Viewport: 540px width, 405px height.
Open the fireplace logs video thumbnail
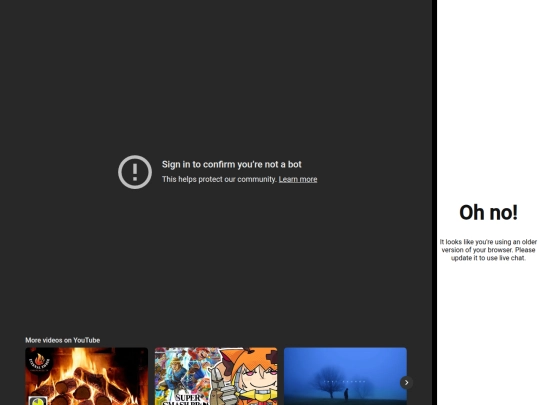click(87, 376)
